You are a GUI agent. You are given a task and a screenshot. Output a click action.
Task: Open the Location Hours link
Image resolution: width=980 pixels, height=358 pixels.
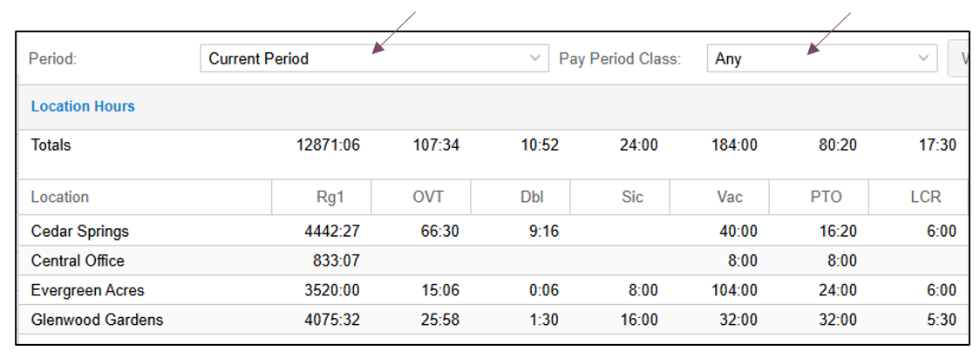(83, 106)
